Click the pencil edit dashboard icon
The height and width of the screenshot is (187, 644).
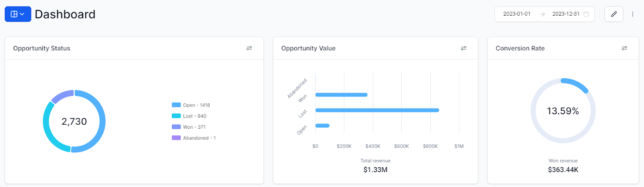coord(614,14)
